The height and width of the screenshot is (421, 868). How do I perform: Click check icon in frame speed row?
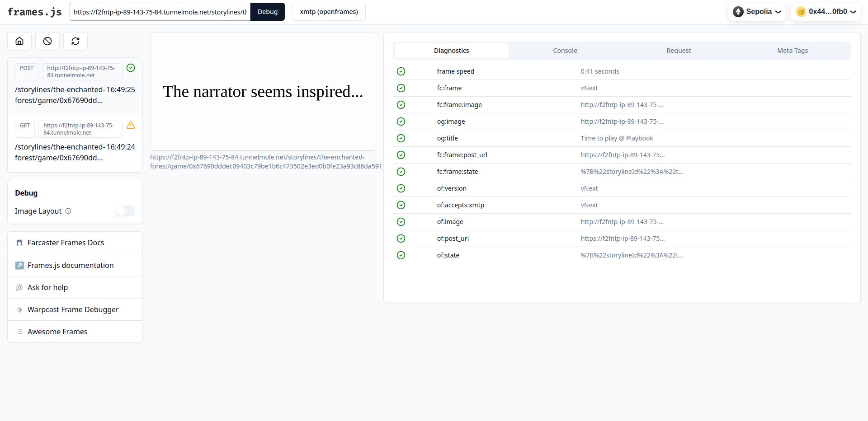coord(401,71)
